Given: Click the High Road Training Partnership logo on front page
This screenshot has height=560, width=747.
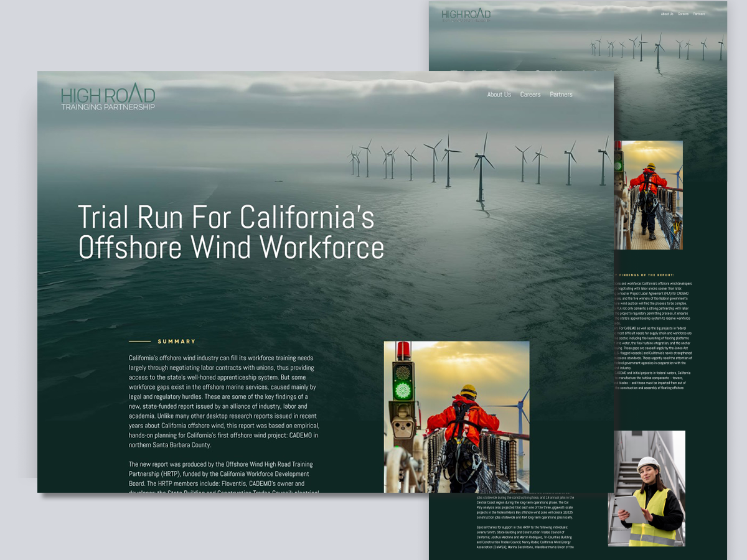Looking at the screenshot, I should pos(108,97).
